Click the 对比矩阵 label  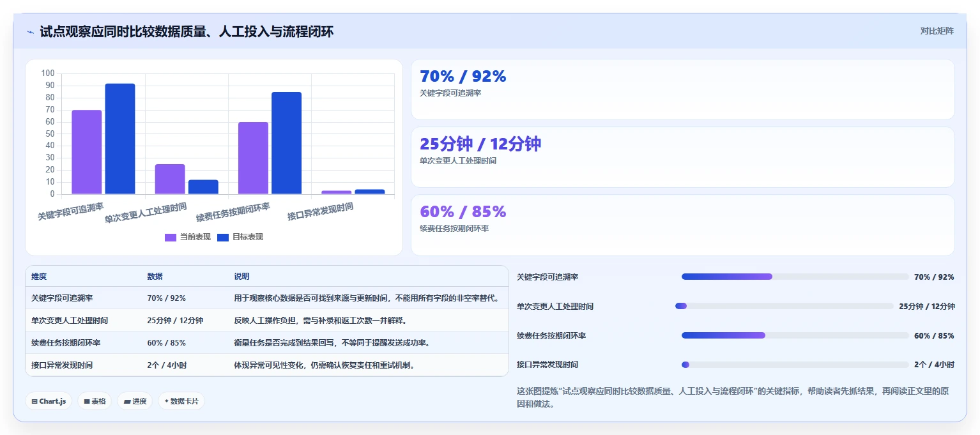937,31
